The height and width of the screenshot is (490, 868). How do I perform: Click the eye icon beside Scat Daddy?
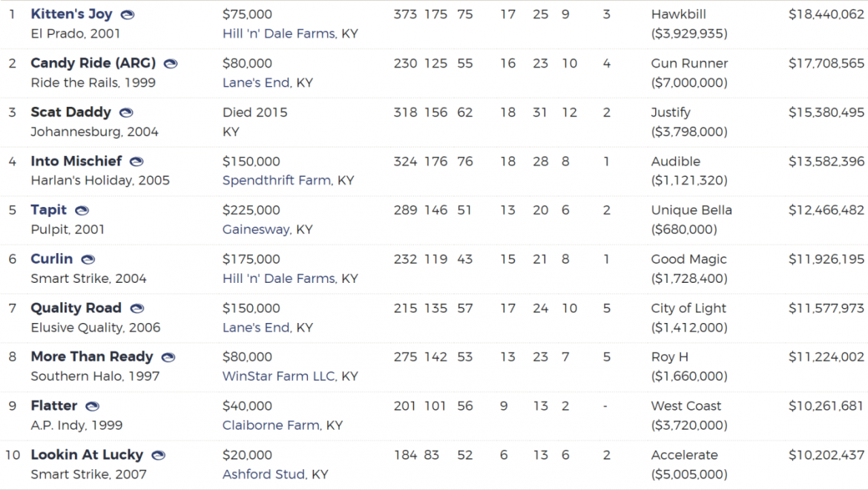(126, 113)
